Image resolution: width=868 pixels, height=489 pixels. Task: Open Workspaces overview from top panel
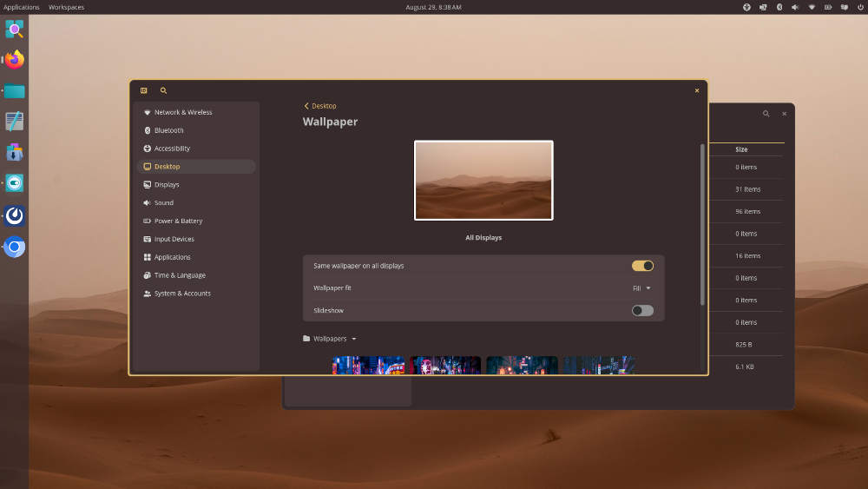(x=66, y=7)
